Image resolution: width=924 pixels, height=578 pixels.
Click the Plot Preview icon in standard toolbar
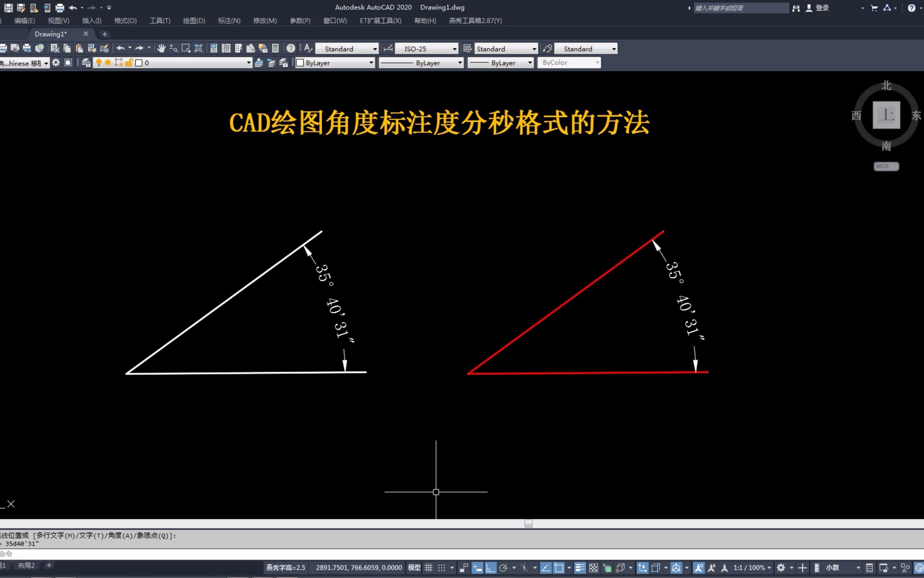pos(15,48)
